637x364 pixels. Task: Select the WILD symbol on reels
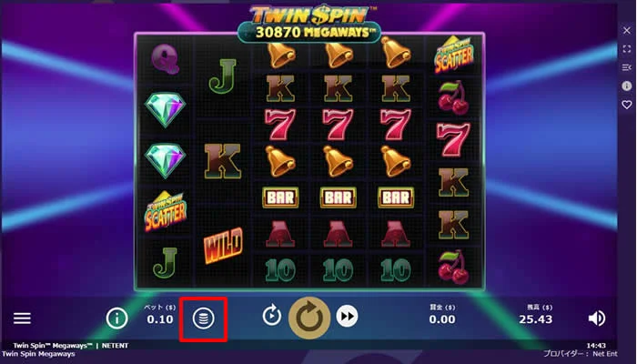(223, 246)
